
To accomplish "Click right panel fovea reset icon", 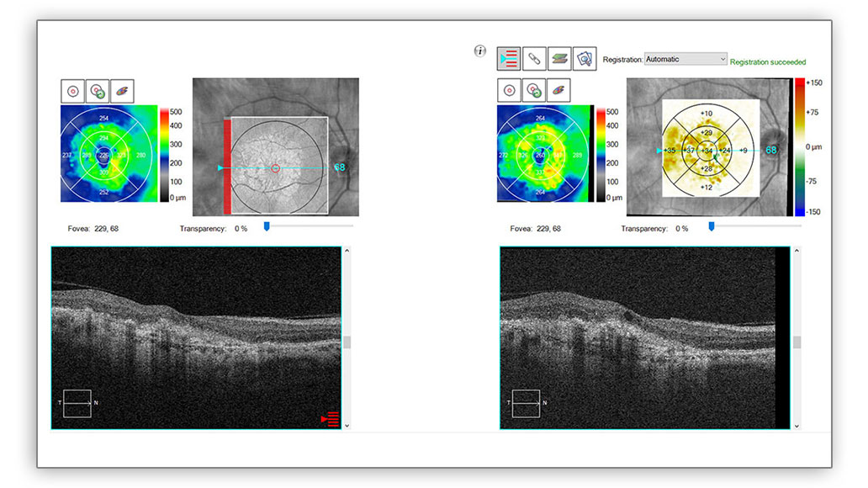I will 533,91.
